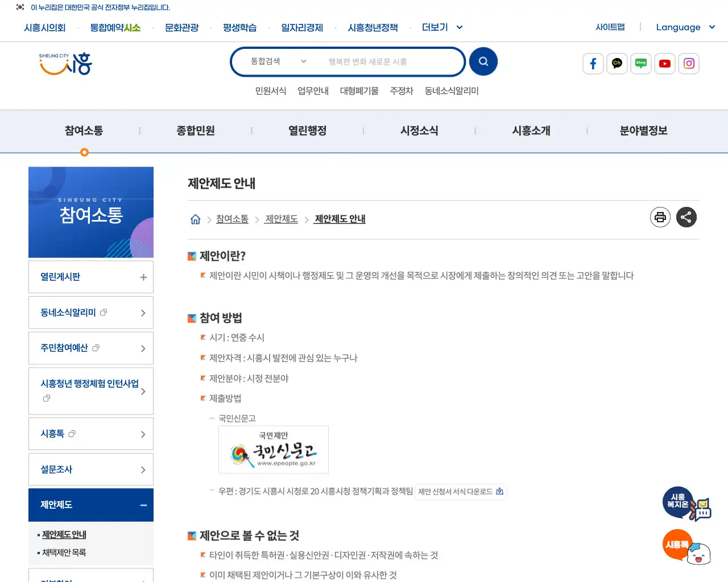Open the Language dropdown
Screen dimensions: 728x582
(685, 27)
